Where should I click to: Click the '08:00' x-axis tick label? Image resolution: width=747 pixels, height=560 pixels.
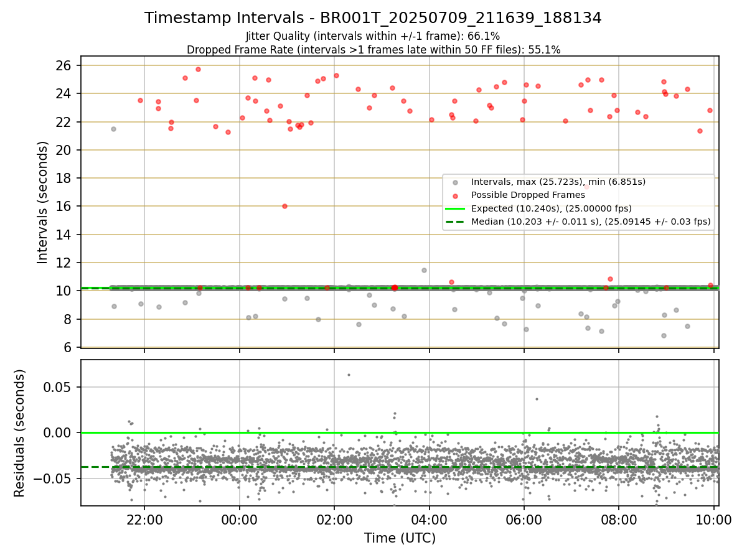618,520
